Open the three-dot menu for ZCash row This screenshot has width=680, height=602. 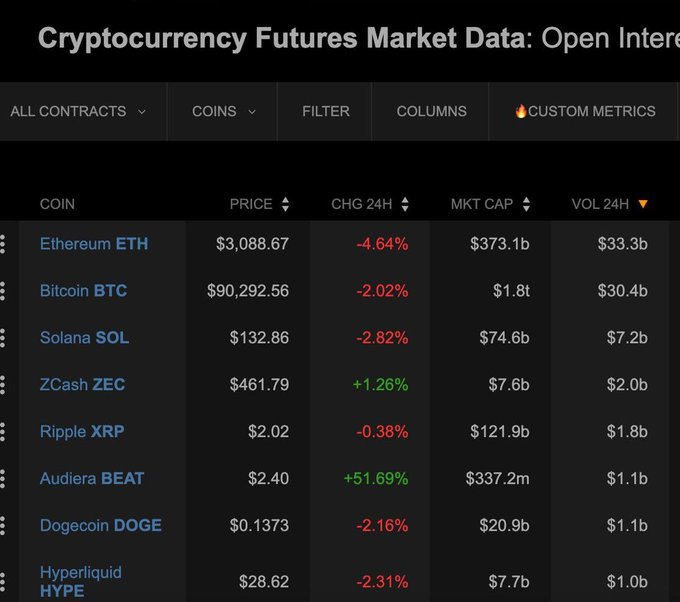(3, 385)
